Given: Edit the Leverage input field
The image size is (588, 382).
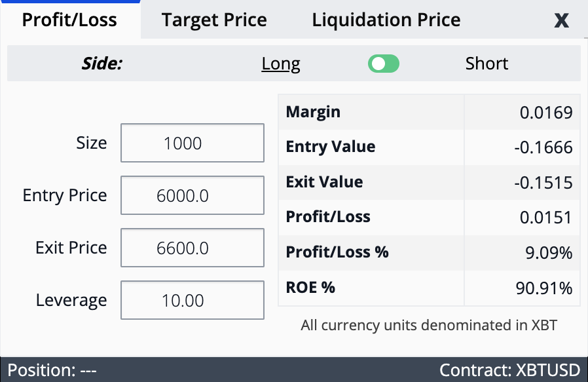Looking at the screenshot, I should click(x=193, y=301).
